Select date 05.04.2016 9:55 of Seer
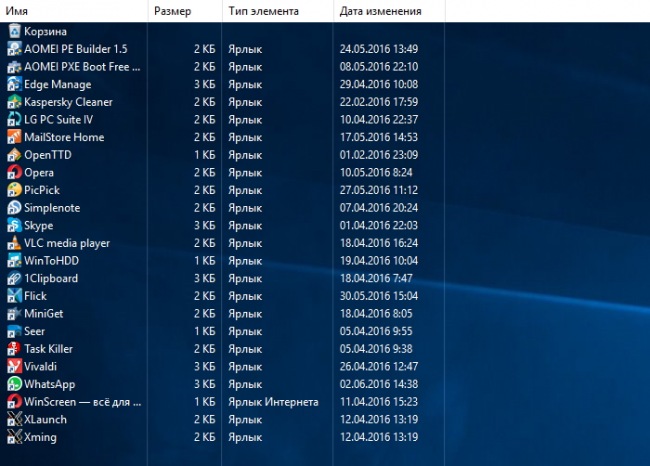Screen dimensions: 650x466 [x=376, y=331]
